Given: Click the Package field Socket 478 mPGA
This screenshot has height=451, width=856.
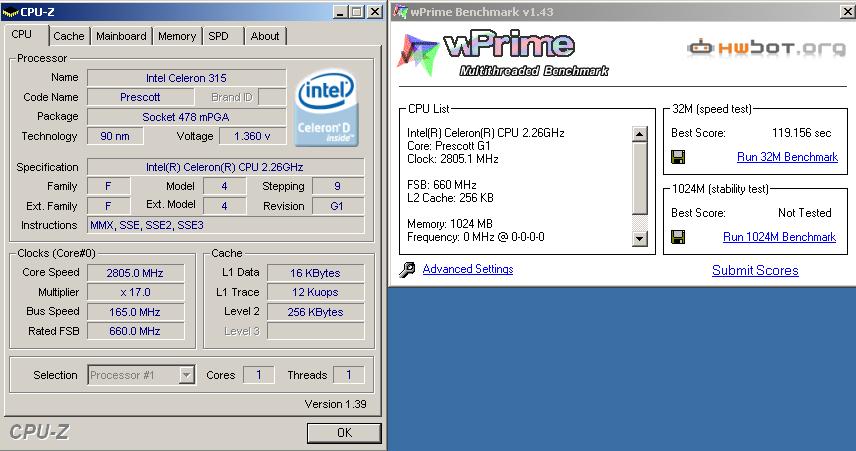Looking at the screenshot, I should 186,117.
